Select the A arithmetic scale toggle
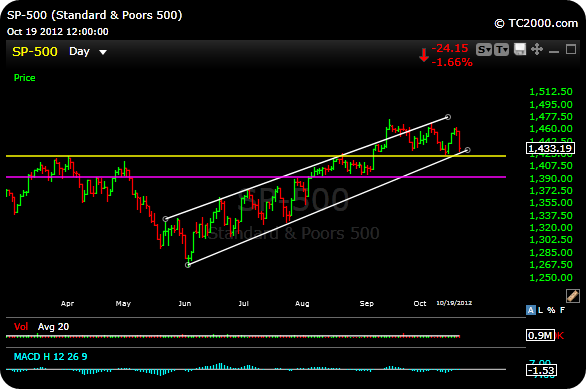Viewport: 586px width, 389px height. click(531, 310)
